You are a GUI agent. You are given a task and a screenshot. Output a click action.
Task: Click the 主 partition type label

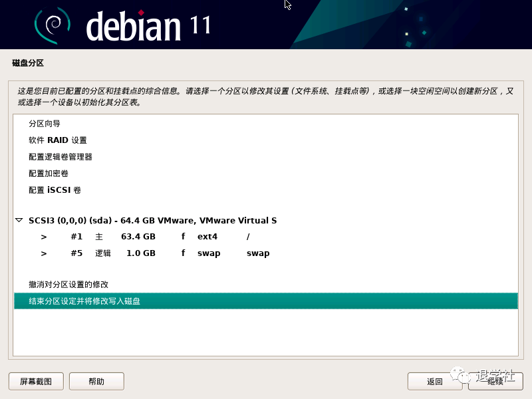[98, 237]
